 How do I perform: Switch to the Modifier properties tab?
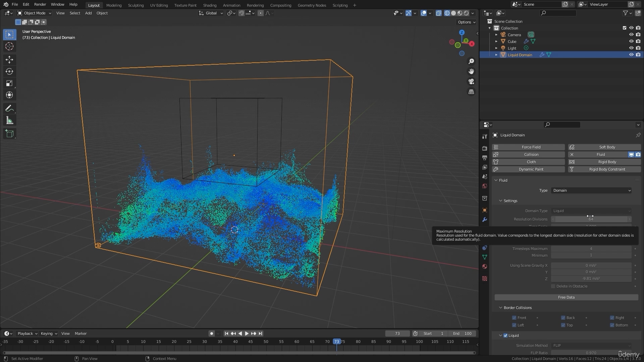click(484, 220)
